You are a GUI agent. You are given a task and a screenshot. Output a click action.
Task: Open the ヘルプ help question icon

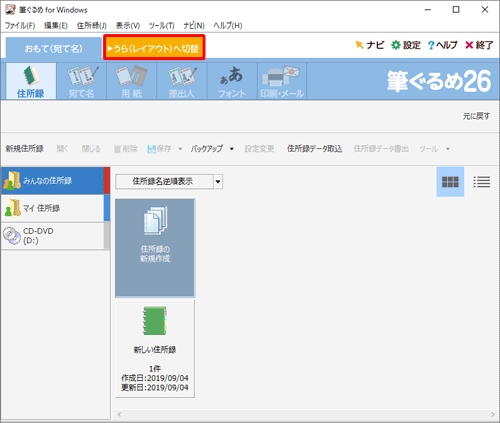443,45
